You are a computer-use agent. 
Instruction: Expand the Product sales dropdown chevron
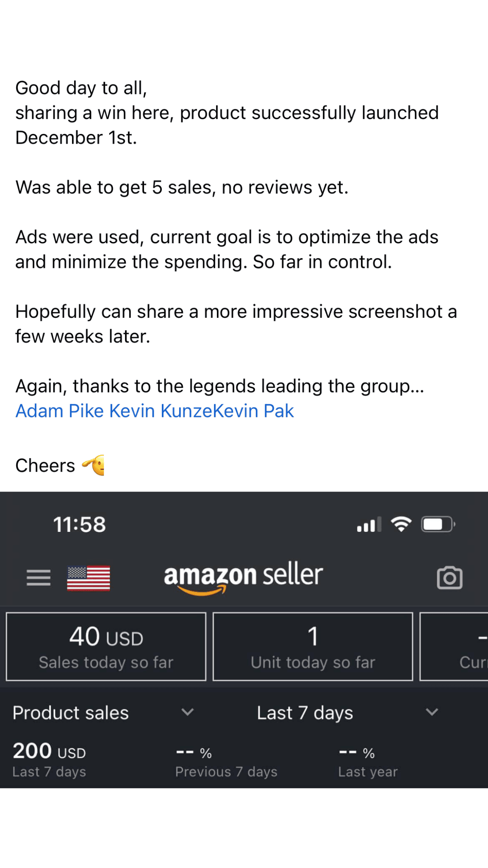(x=187, y=712)
